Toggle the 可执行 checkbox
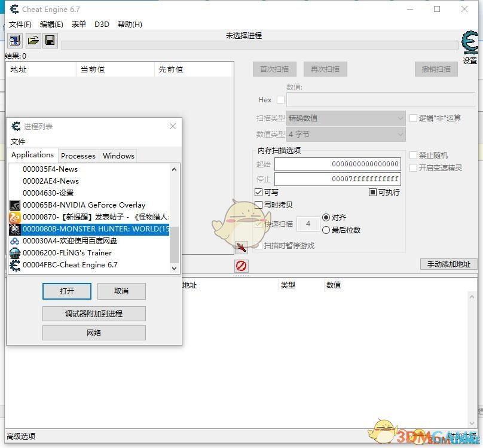The image size is (483, 448). [x=372, y=193]
